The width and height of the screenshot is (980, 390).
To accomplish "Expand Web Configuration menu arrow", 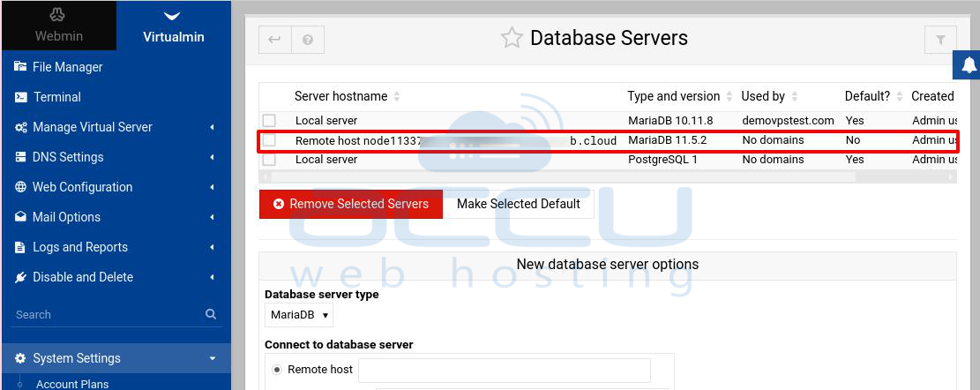I will 212,187.
